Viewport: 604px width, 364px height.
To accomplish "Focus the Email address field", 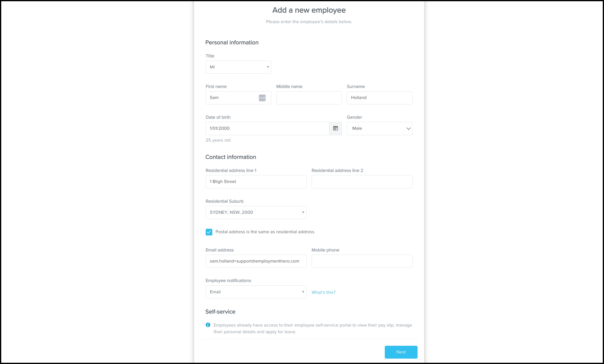I will click(256, 261).
